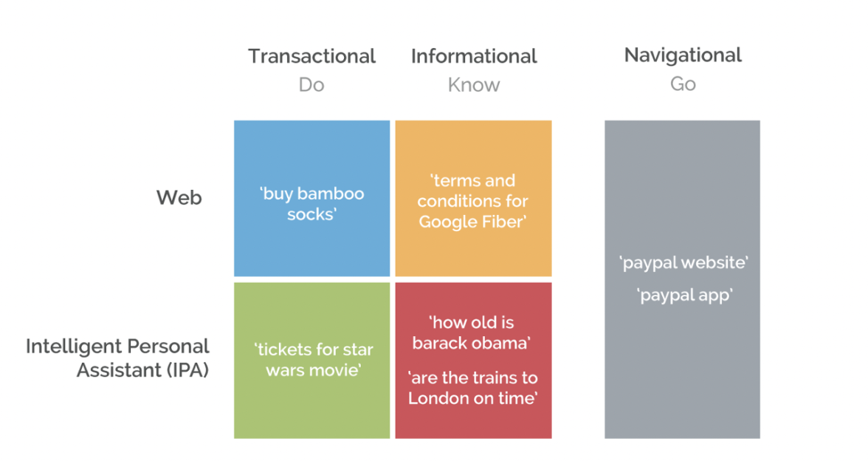Select the 'Go' subheading text

[x=683, y=84]
